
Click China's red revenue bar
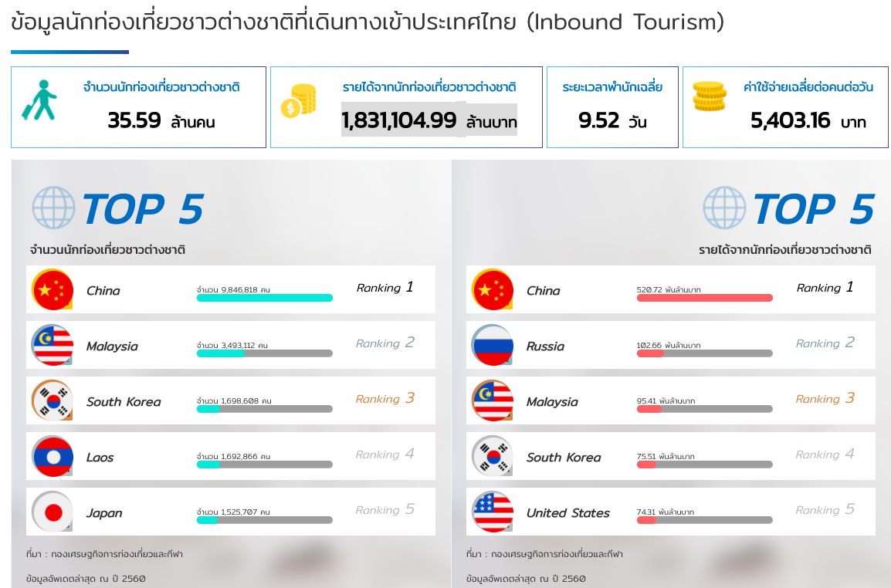pyautogui.click(x=704, y=298)
